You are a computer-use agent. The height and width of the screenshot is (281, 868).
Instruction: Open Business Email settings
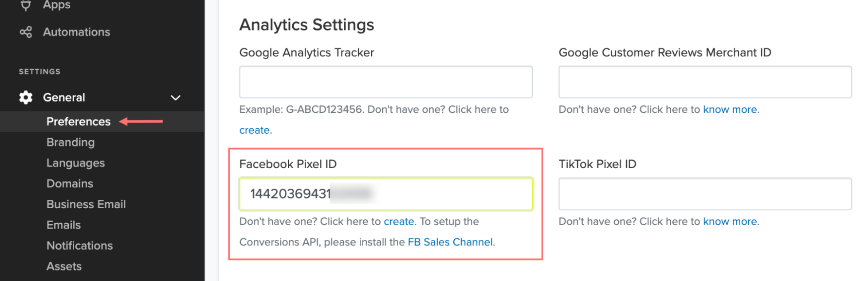click(86, 204)
